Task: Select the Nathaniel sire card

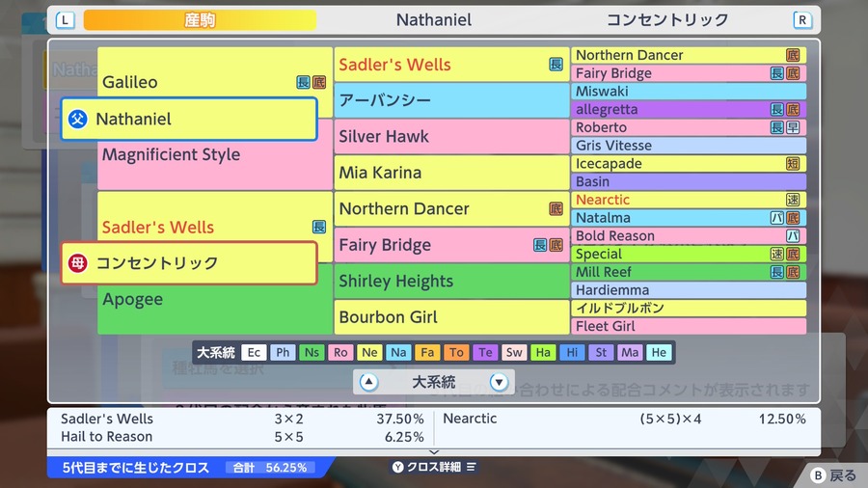Action: pos(189,119)
